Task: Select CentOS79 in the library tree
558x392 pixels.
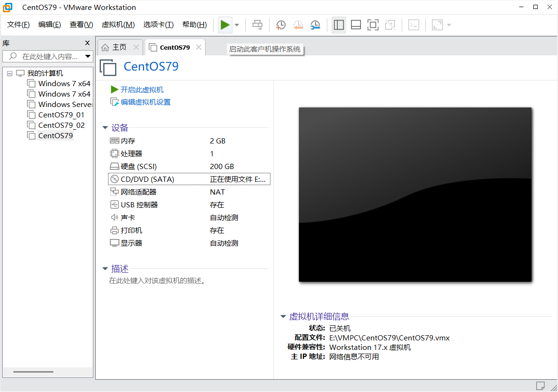Action: coord(55,135)
